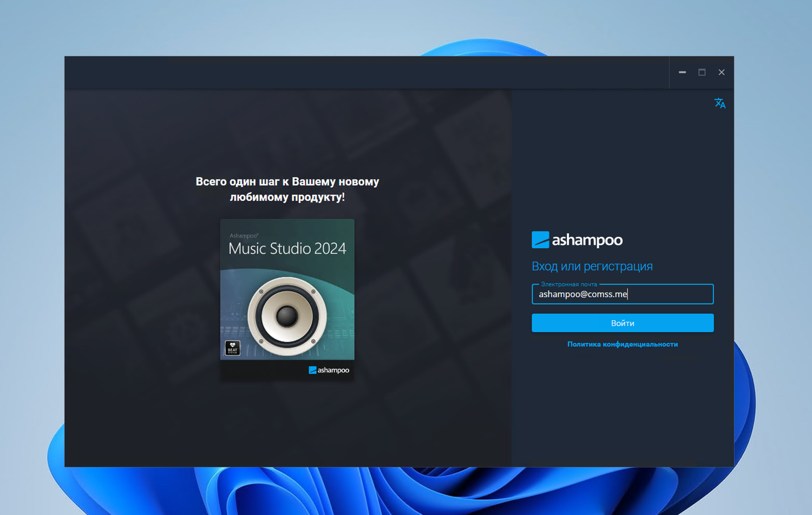
Task: Click the blue Ashampoo emblem beside the brand name
Action: [540, 239]
